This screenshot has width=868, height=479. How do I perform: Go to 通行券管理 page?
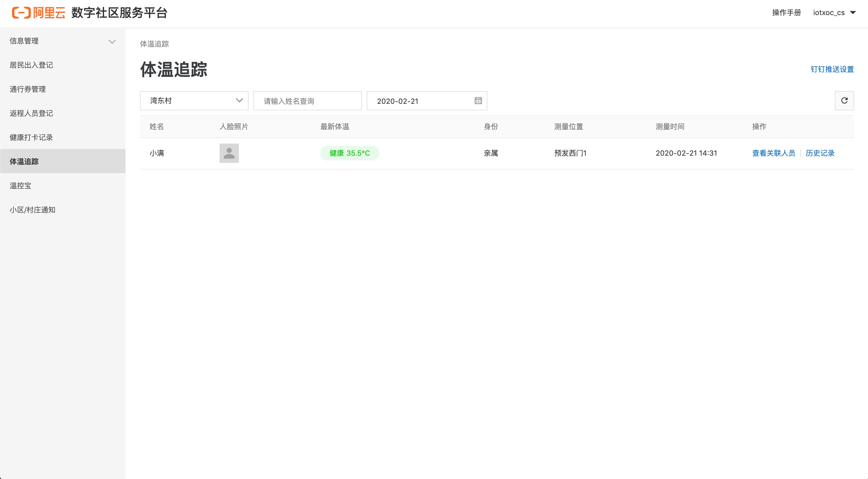(x=63, y=89)
